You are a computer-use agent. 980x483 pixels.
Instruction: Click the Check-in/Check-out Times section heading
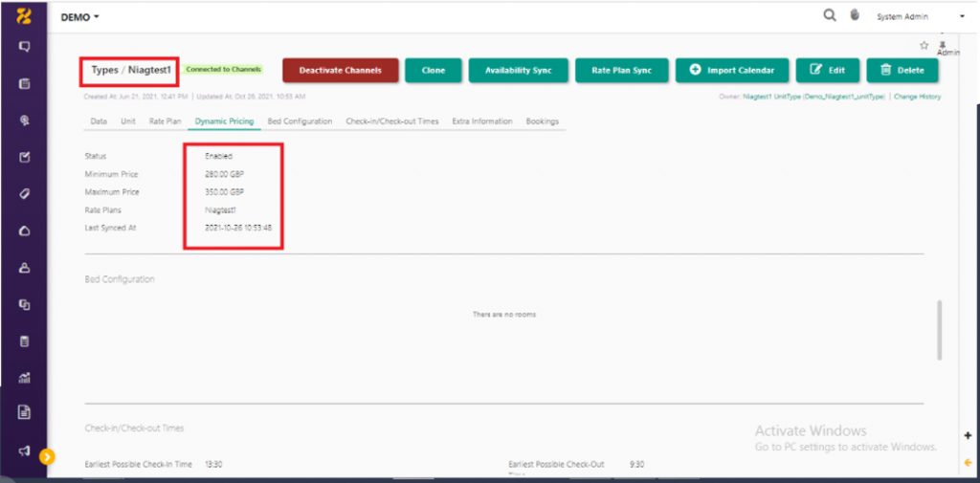(134, 428)
